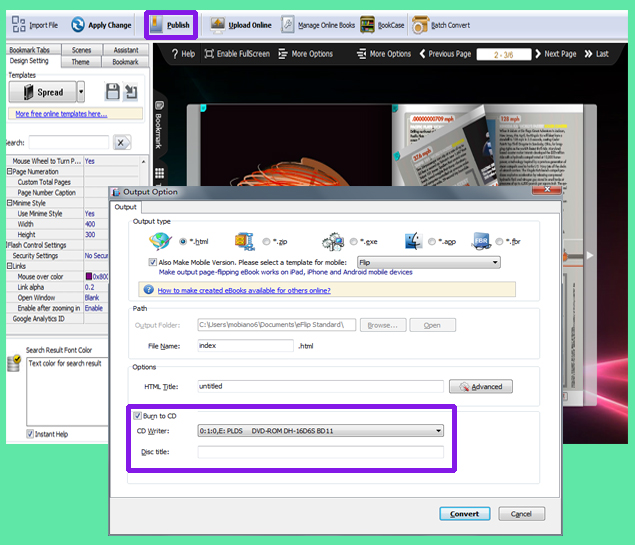Launch Batch Convert

[x=441, y=25]
